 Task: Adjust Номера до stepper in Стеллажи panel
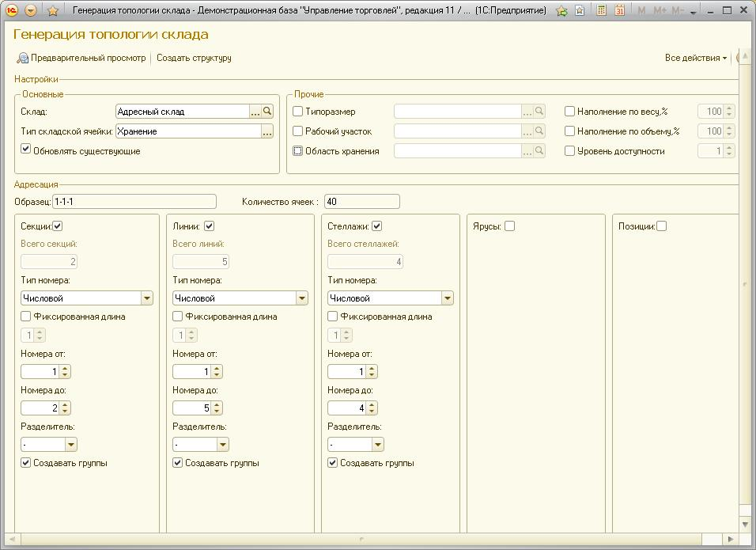click(371, 408)
